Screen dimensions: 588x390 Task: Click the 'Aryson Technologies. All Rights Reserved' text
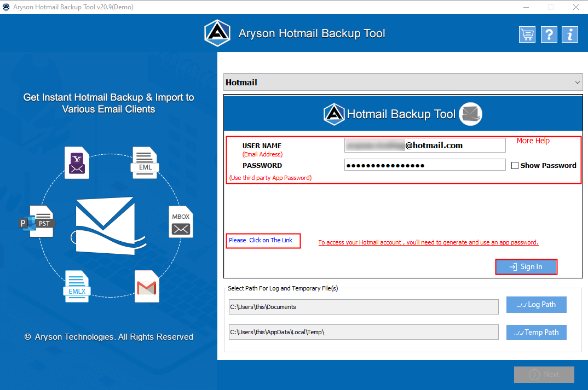tap(109, 337)
